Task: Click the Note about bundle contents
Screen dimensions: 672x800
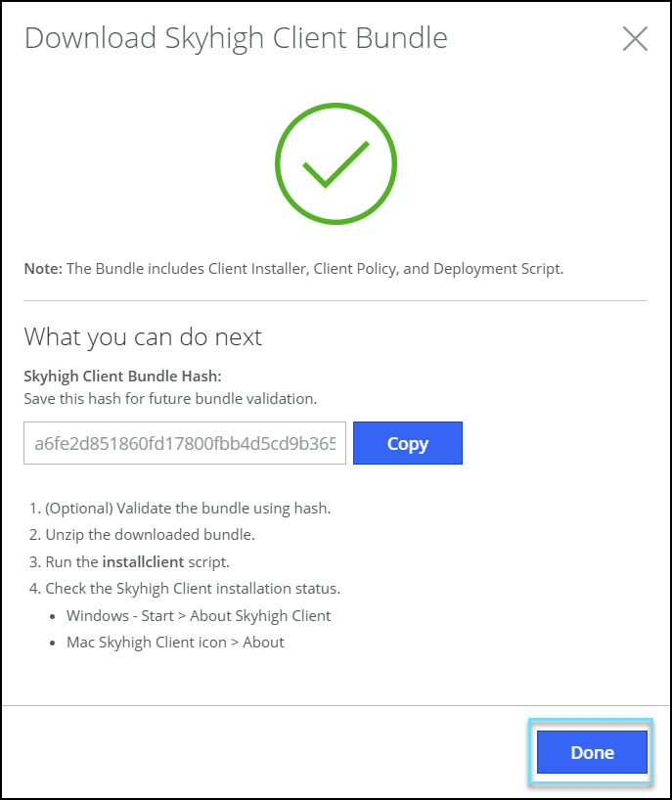Action: pos(293,268)
